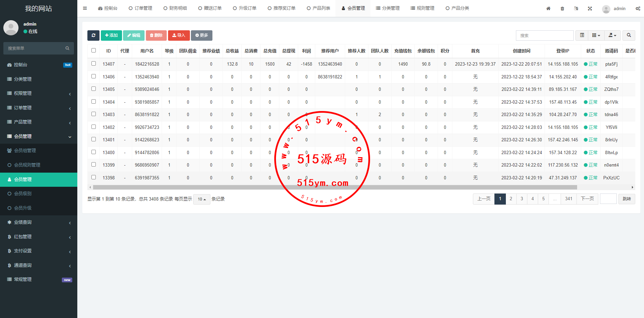Open 会员级别 in the sidebar menu
This screenshot has width=644, height=318.
(x=23, y=193)
